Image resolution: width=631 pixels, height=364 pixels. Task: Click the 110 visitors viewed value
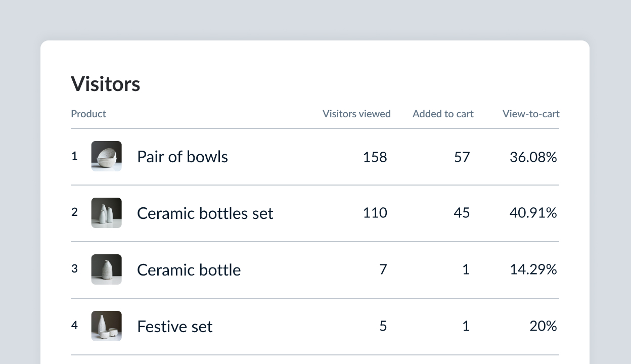click(375, 213)
